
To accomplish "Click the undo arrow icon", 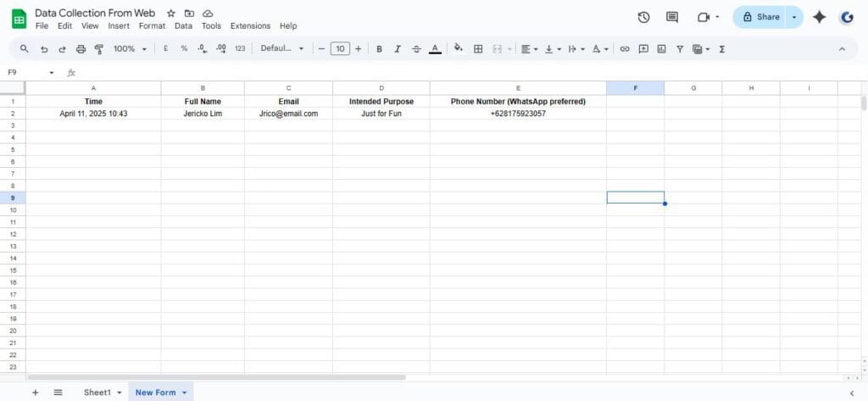I will pyautogui.click(x=44, y=49).
